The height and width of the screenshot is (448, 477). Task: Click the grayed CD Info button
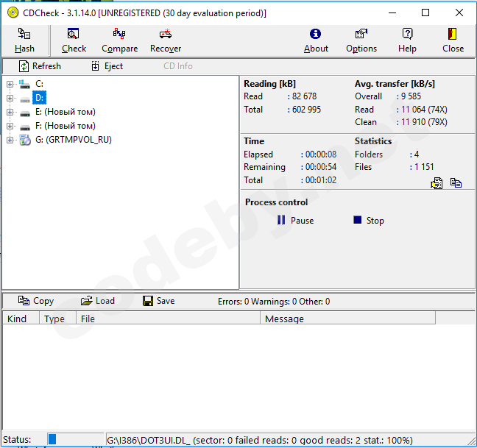178,66
